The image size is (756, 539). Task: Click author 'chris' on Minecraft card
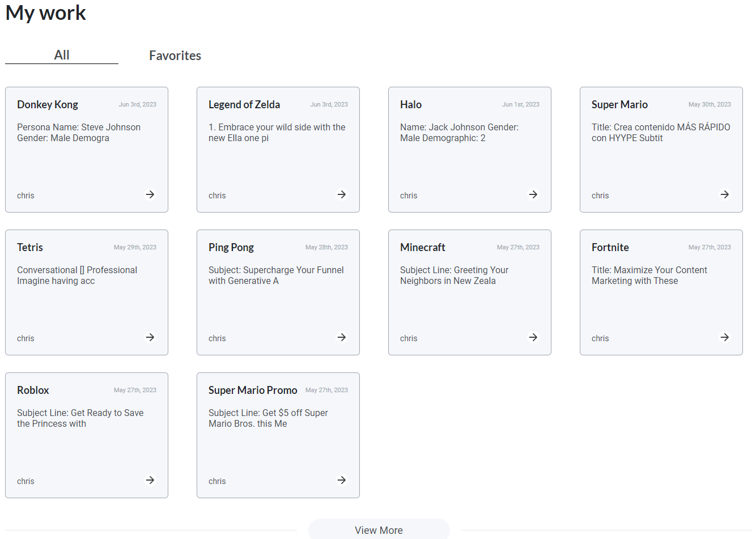tap(409, 338)
